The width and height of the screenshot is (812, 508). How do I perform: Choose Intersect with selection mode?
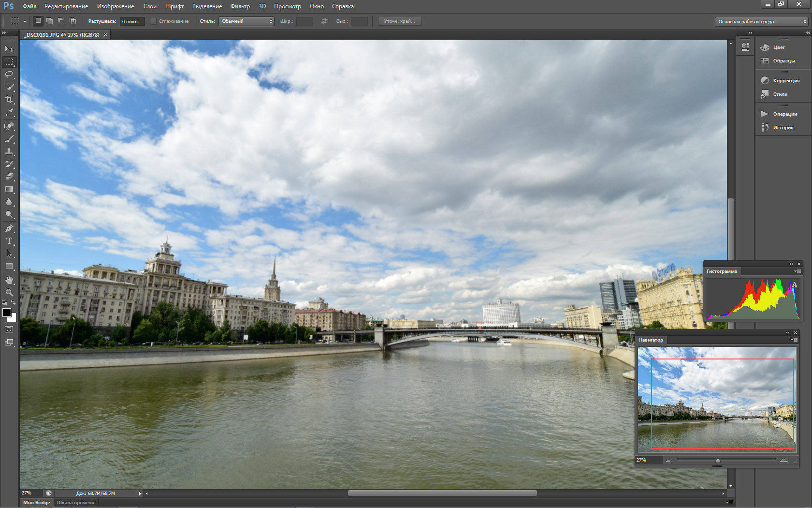tap(72, 21)
